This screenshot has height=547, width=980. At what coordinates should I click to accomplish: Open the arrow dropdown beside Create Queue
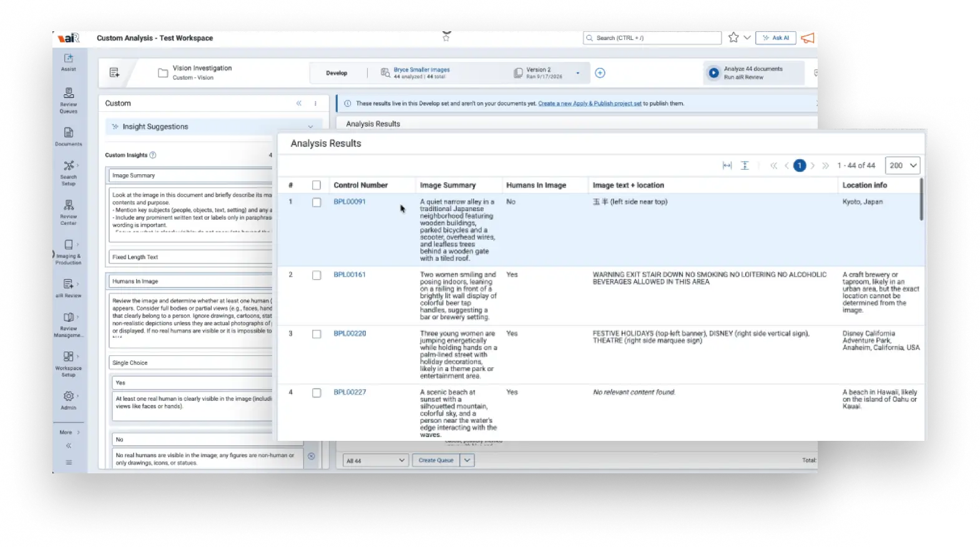(x=467, y=460)
